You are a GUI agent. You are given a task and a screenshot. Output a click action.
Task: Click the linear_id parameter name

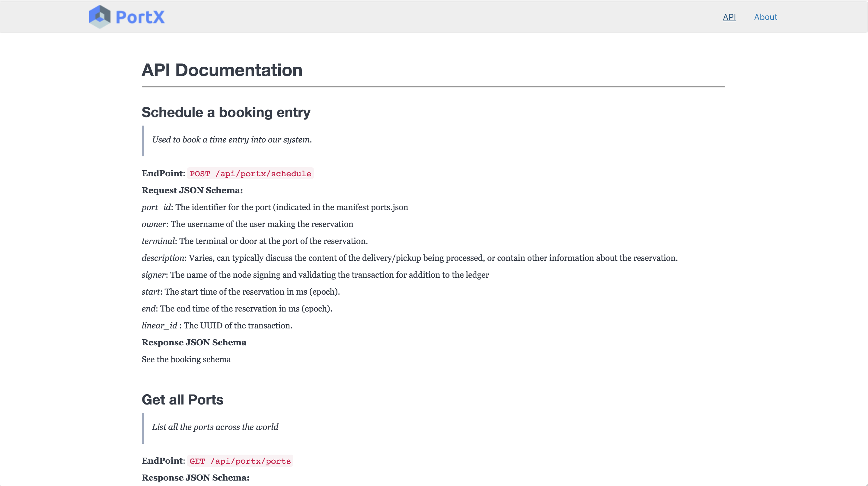click(159, 326)
